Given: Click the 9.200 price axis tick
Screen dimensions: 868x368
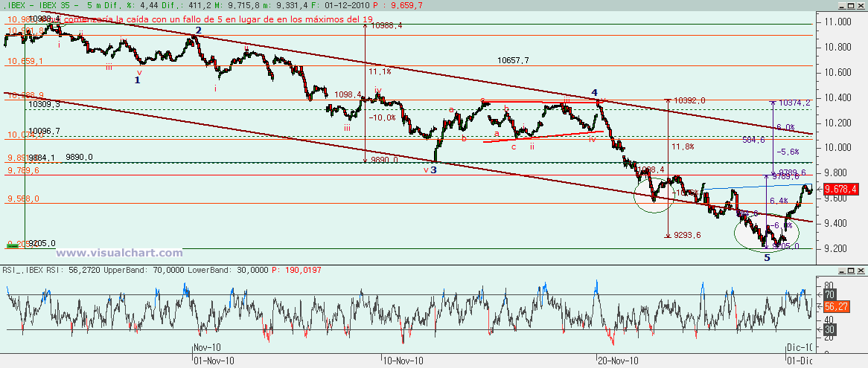Looking at the screenshot, I should tap(836, 248).
